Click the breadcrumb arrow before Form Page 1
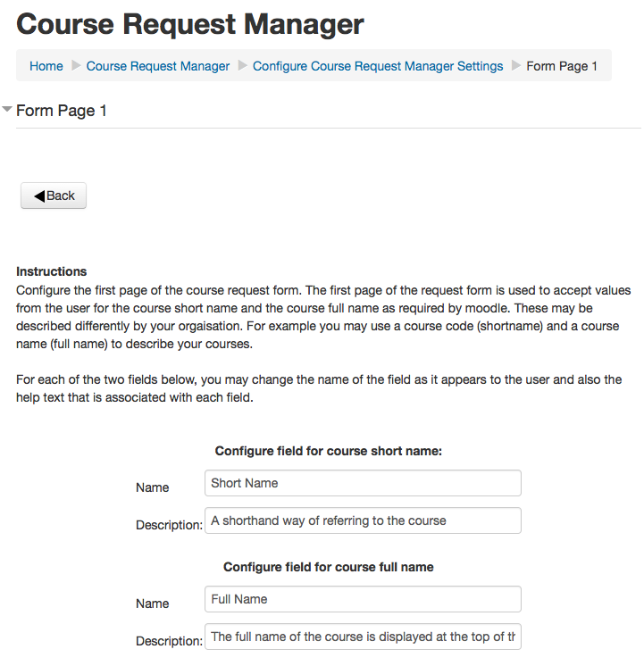This screenshot has width=644, height=666. point(515,66)
